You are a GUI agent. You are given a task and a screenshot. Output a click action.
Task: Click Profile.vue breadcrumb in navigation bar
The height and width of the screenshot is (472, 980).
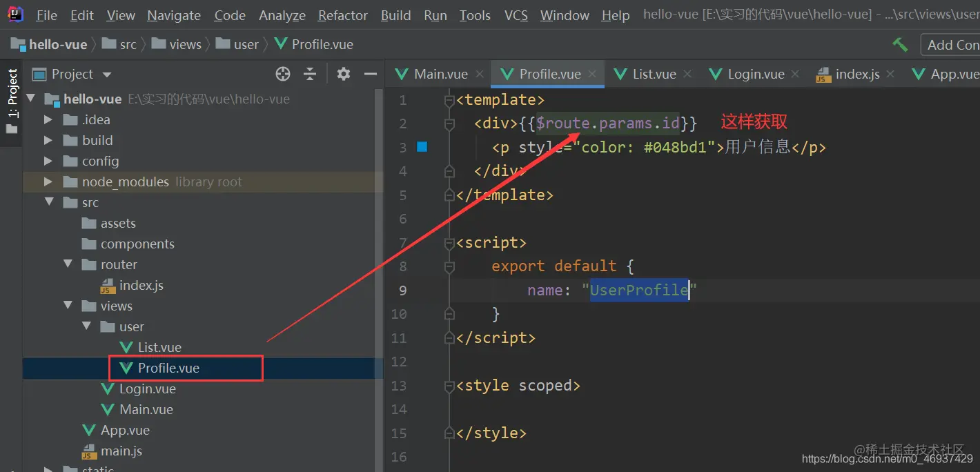pos(314,44)
